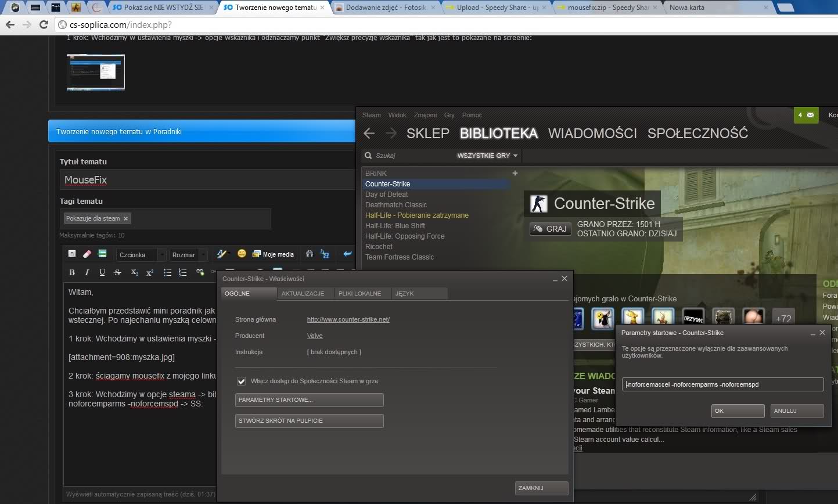Open the Steam menu in the Steam window

372,115
